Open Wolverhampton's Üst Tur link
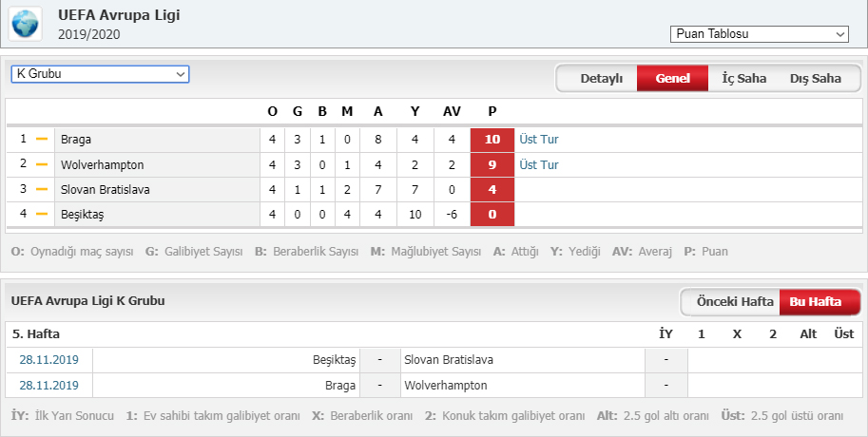This screenshot has height=437, width=868. pos(539,165)
